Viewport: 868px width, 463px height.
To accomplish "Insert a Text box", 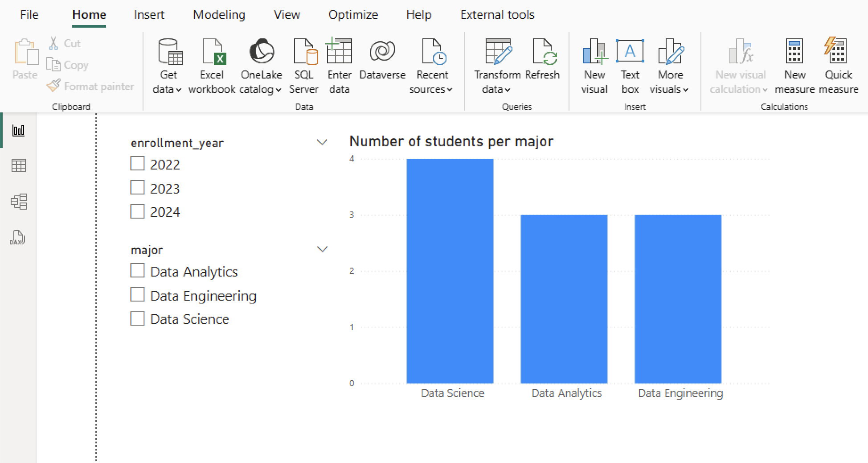I will point(630,66).
